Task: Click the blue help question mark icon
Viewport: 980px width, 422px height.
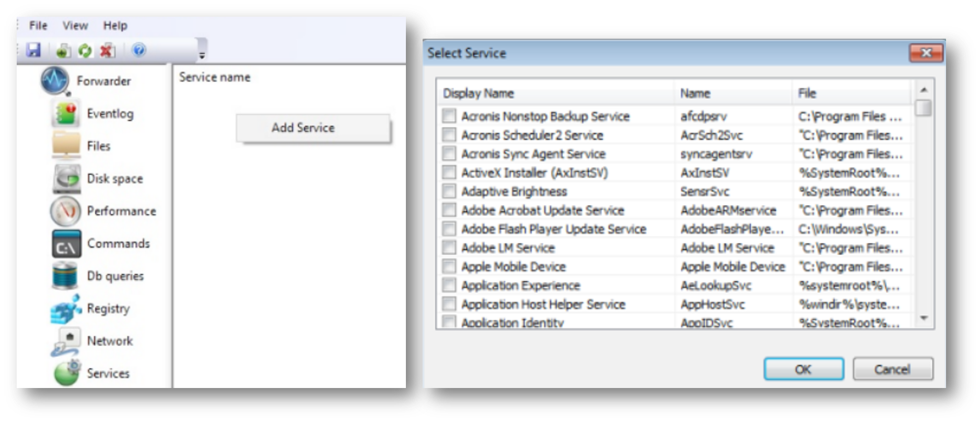Action: click(139, 50)
